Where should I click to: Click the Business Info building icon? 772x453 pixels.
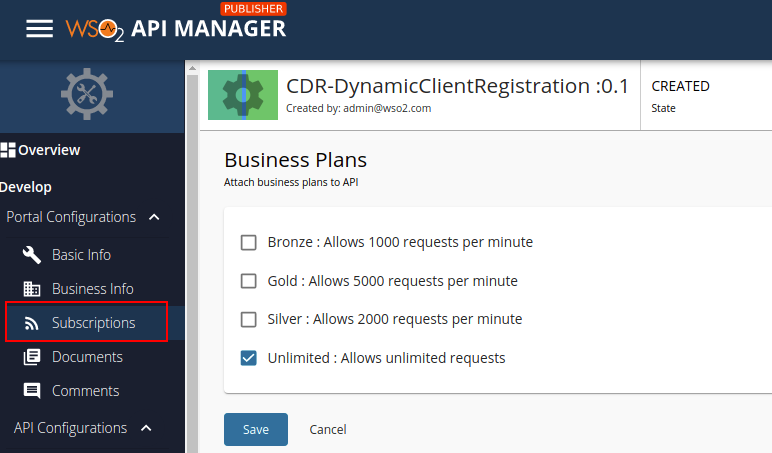tap(32, 289)
